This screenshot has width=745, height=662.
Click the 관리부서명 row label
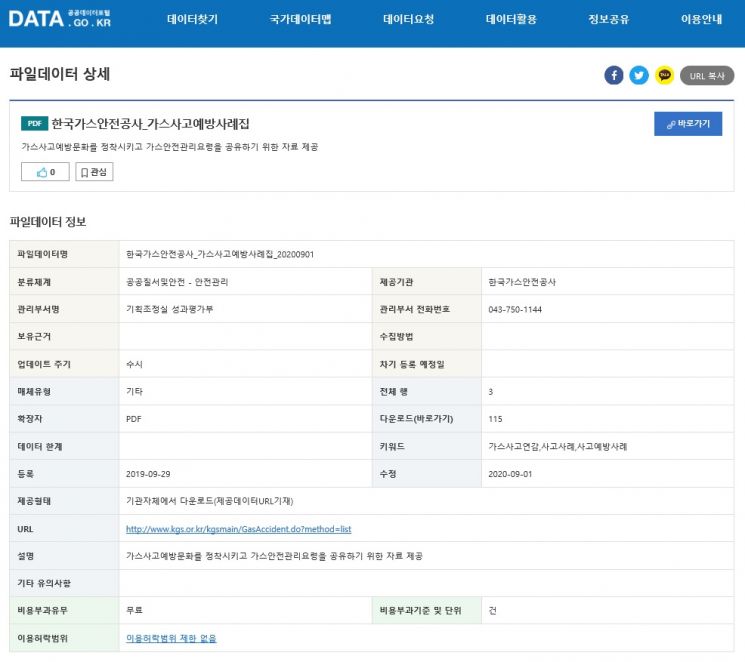[x=38, y=309]
